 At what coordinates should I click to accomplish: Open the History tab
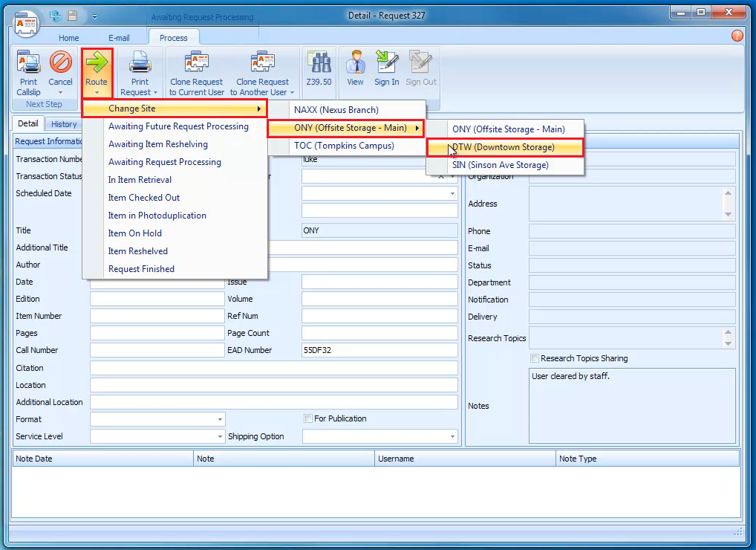(x=64, y=124)
